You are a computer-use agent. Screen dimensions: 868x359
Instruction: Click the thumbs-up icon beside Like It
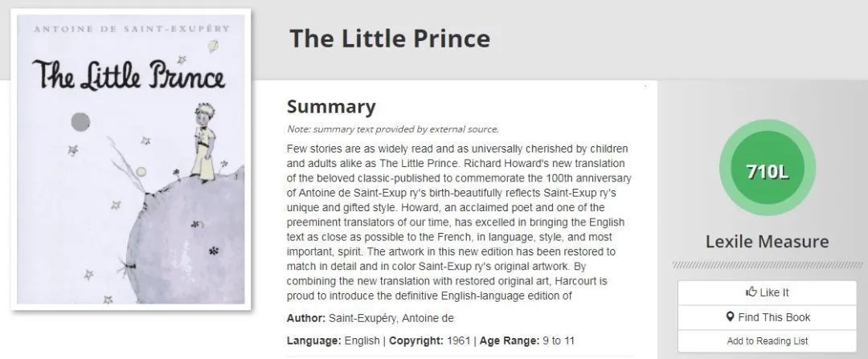tap(751, 292)
